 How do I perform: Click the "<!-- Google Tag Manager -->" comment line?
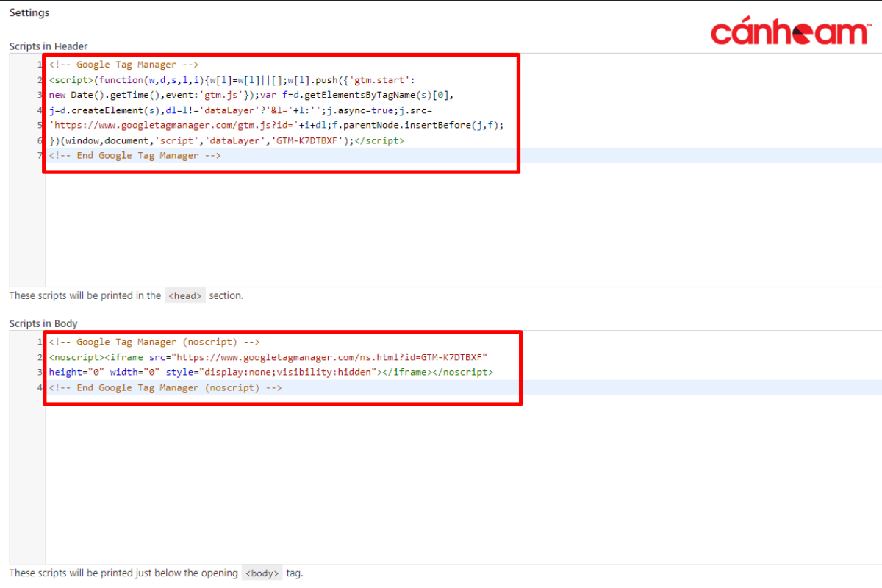pos(123,65)
